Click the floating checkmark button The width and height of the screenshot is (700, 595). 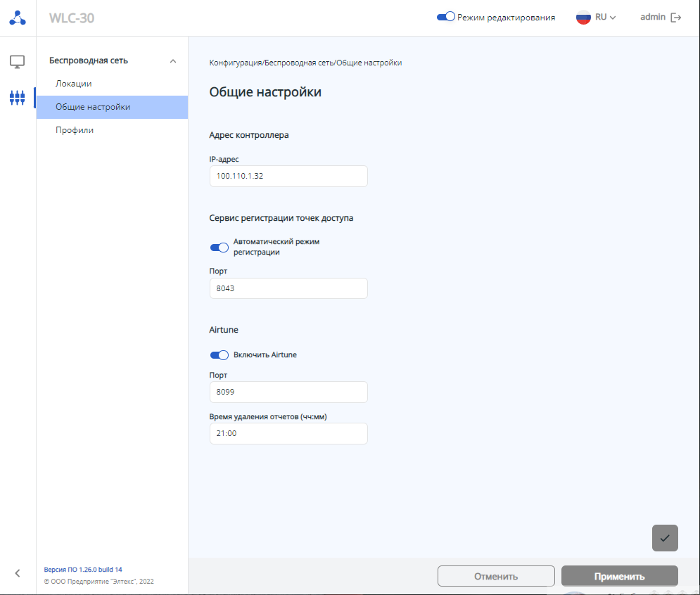[665, 538]
